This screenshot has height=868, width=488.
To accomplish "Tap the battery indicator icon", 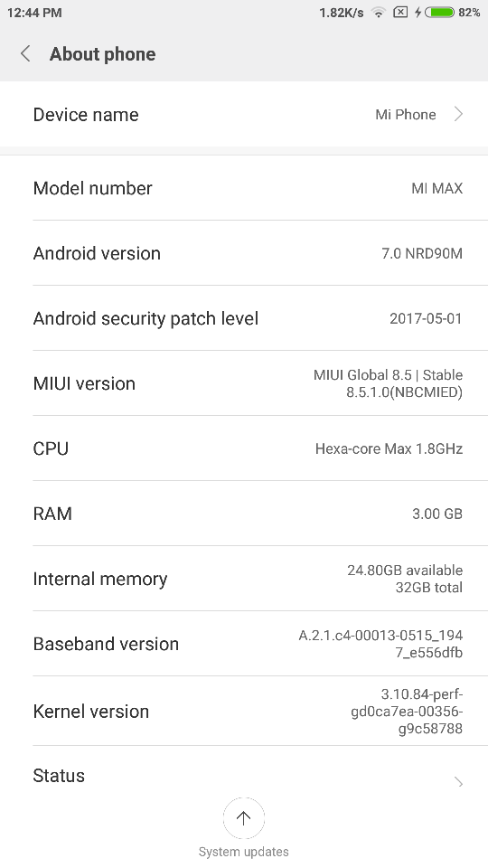I will (x=439, y=12).
